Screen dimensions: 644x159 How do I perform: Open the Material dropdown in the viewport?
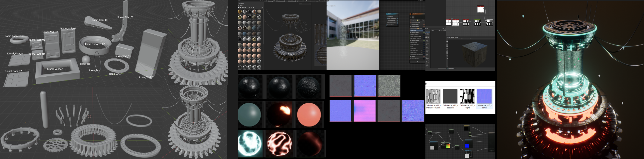304,4
